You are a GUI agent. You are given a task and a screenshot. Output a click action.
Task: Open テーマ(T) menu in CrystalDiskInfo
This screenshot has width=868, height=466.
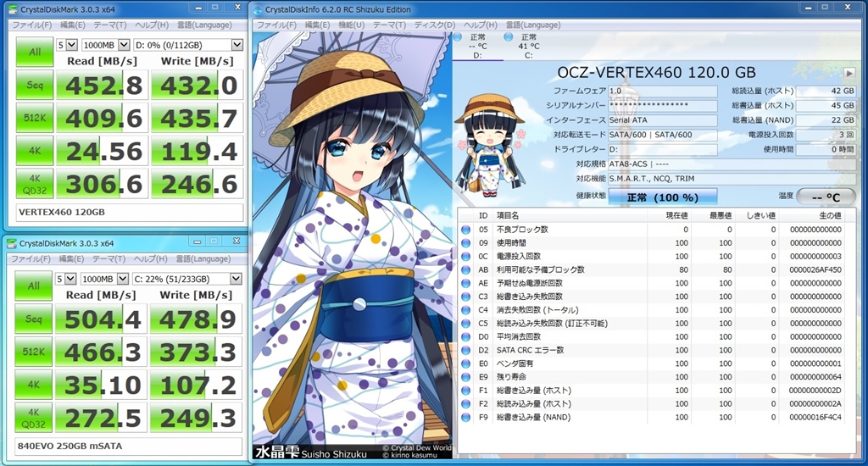[389, 25]
